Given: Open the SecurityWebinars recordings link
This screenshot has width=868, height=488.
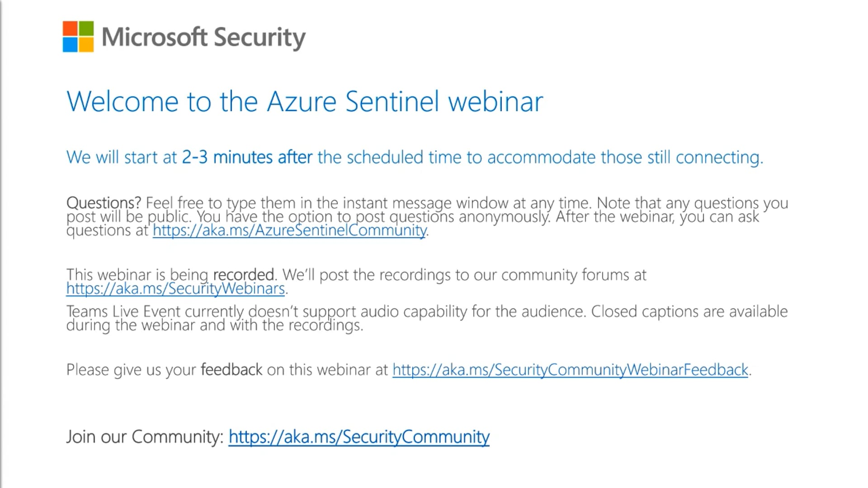Looking at the screenshot, I should point(175,288).
